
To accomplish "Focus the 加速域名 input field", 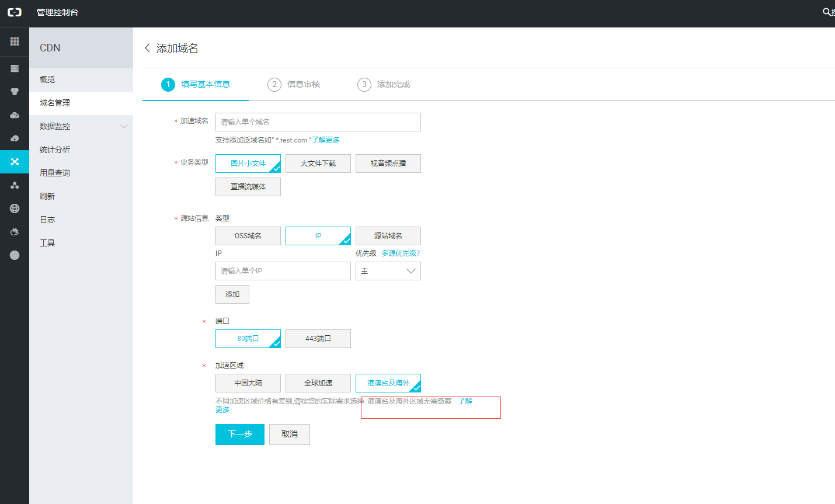I will pos(318,122).
